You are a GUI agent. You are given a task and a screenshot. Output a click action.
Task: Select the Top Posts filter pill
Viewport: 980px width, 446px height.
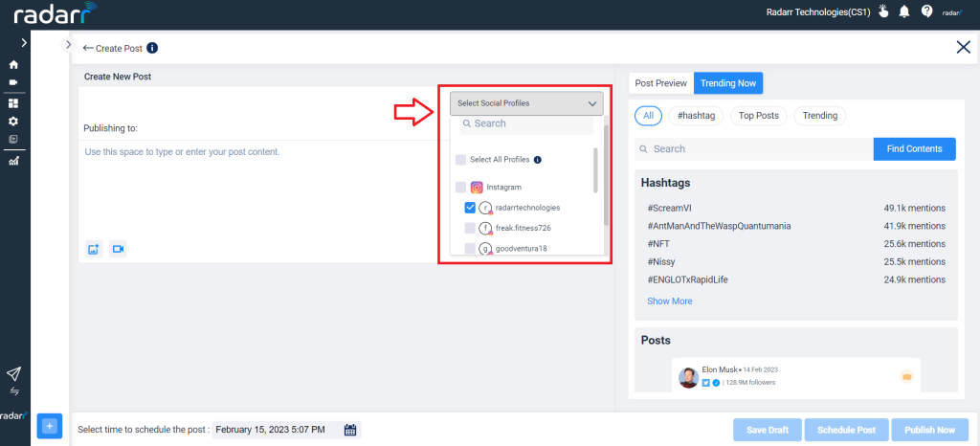759,116
